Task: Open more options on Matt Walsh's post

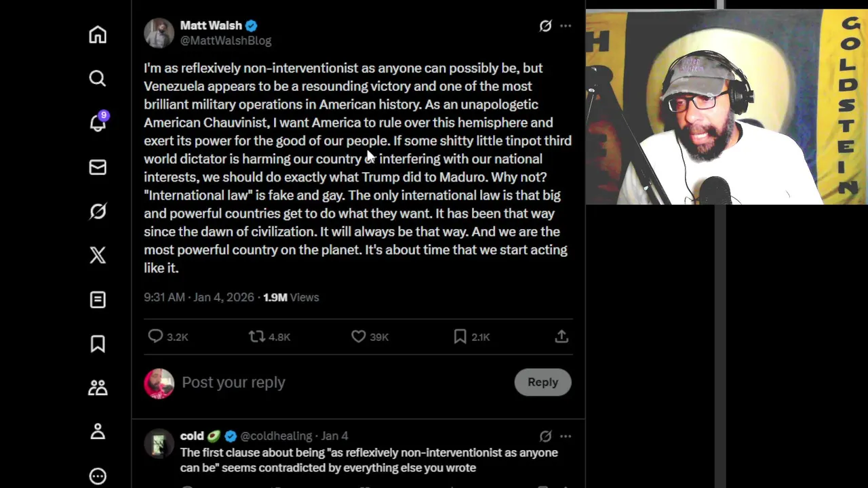Action: pos(566,26)
